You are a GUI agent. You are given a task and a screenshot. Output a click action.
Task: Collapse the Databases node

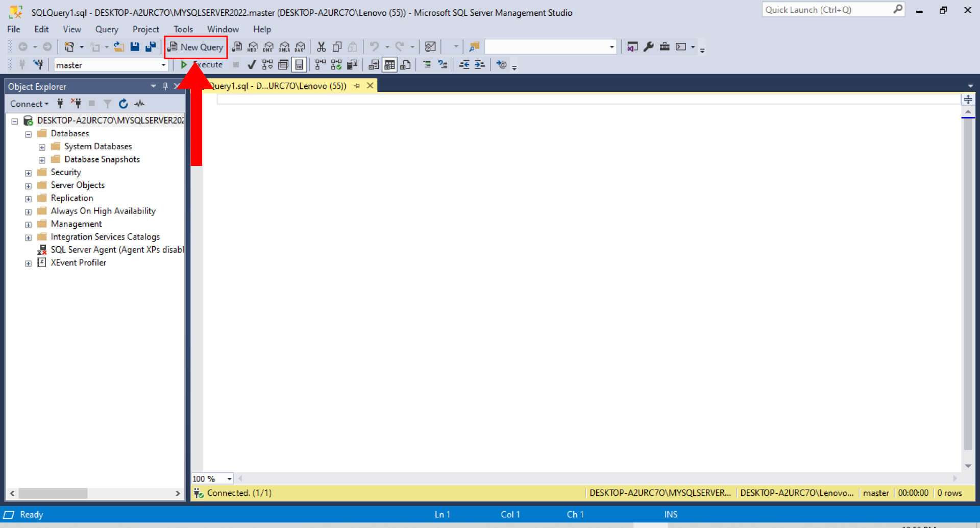pyautogui.click(x=28, y=133)
